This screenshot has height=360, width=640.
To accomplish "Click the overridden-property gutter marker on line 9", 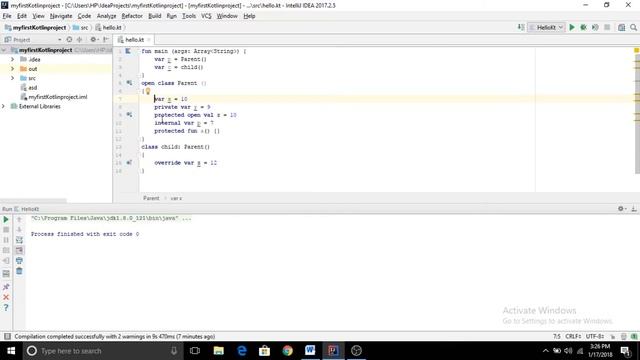I will (129, 115).
